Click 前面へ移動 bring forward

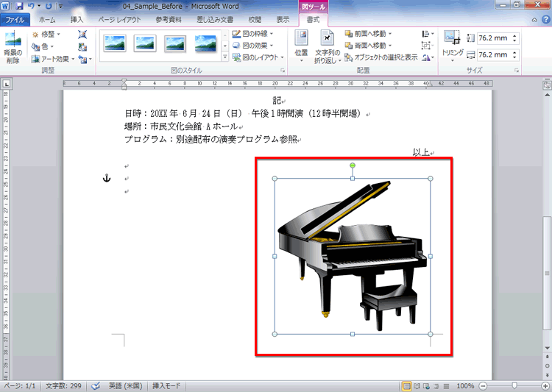pos(369,34)
